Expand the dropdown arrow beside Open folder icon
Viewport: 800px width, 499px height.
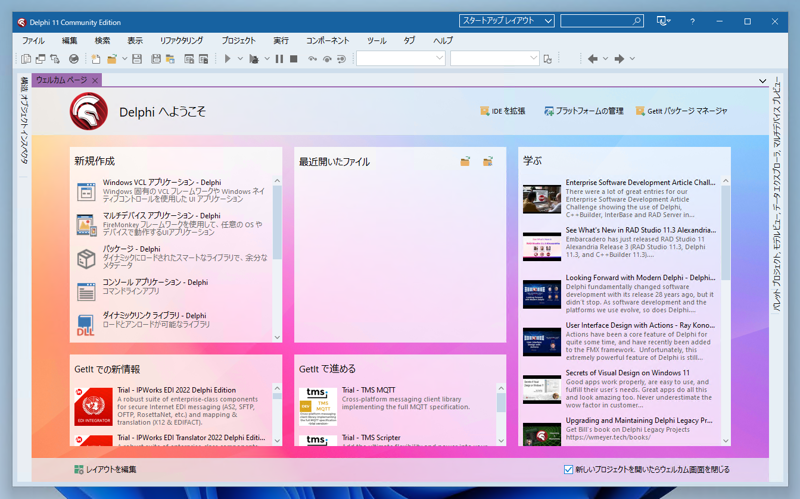[124, 59]
